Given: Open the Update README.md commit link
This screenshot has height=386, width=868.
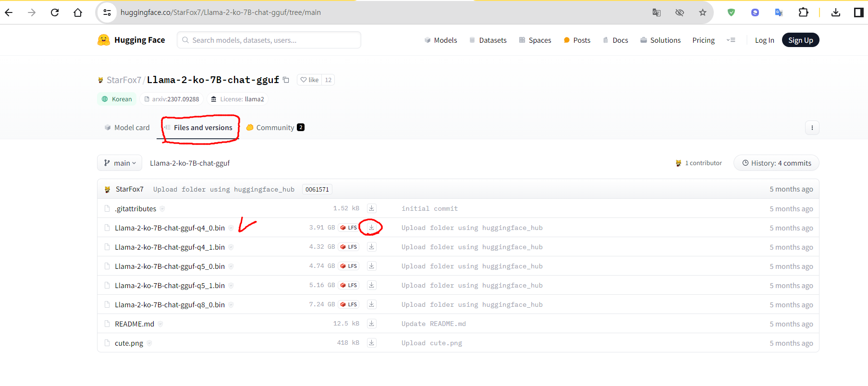Looking at the screenshot, I should [x=434, y=324].
